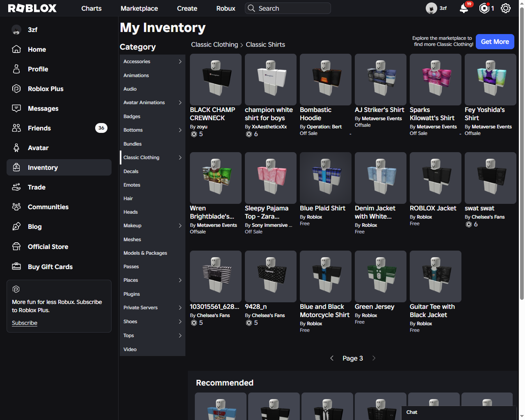Go to the next inventory page
Screen dimensions: 525x420
(374, 358)
